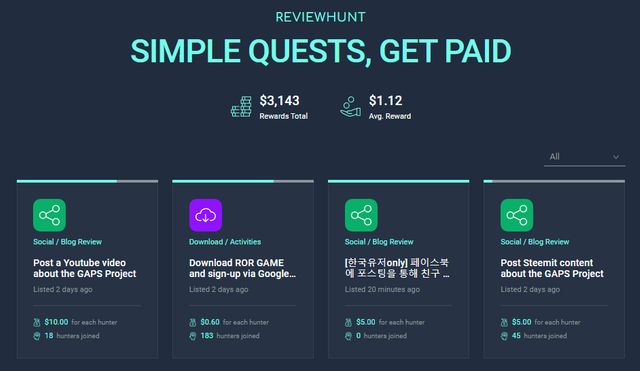Click the hunter icon next to 183 hunters joined
The image size is (640, 371).
pos(193,336)
